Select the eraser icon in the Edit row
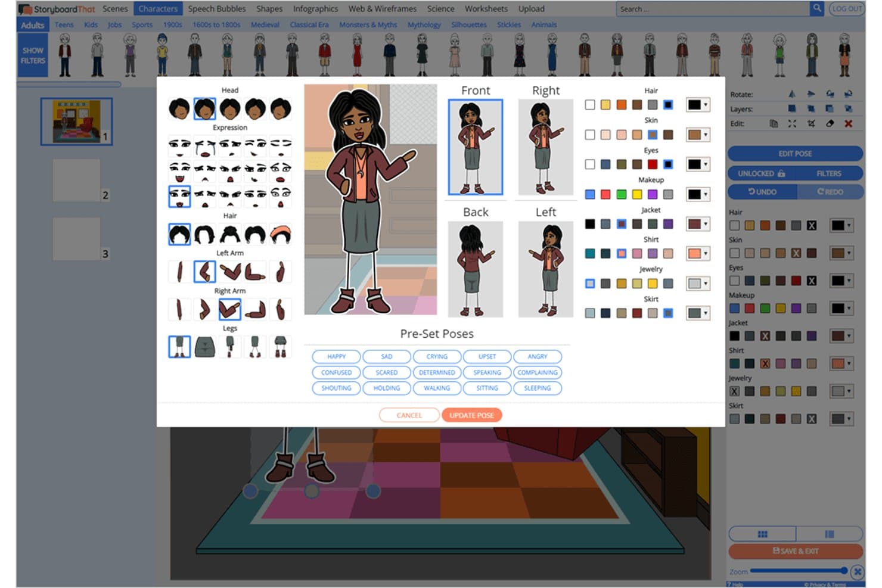 click(830, 124)
